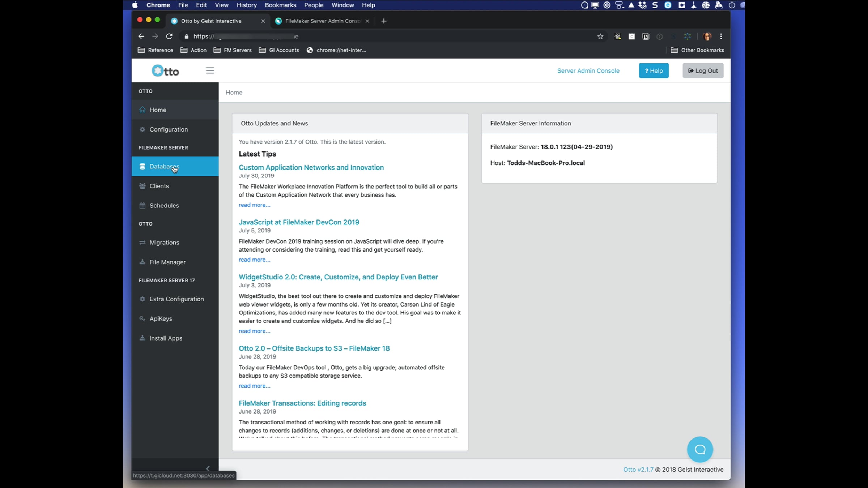The height and width of the screenshot is (488, 868).
Task: Close the Otto by Geist Interactive tab
Action: (263, 21)
